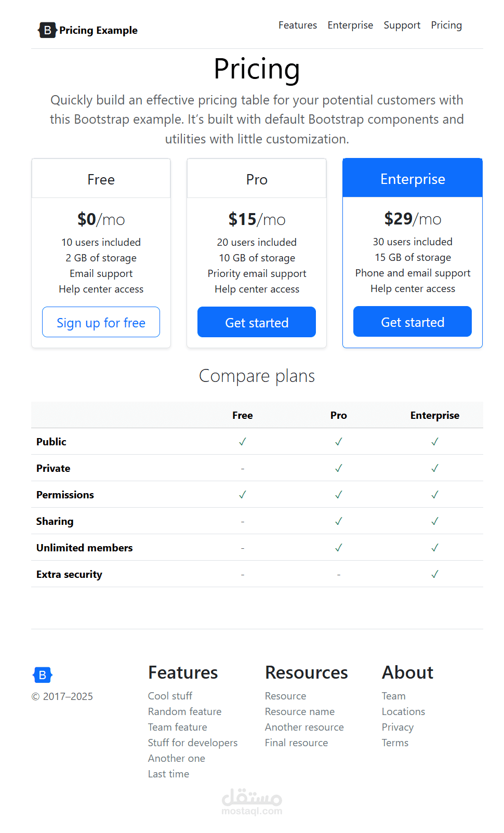Click the Sign up for free button

[x=101, y=322]
